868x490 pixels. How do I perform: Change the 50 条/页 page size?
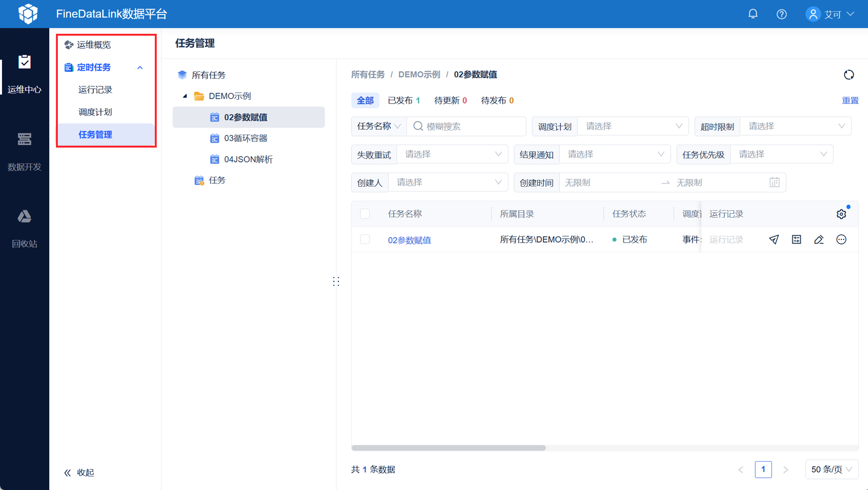pos(832,469)
